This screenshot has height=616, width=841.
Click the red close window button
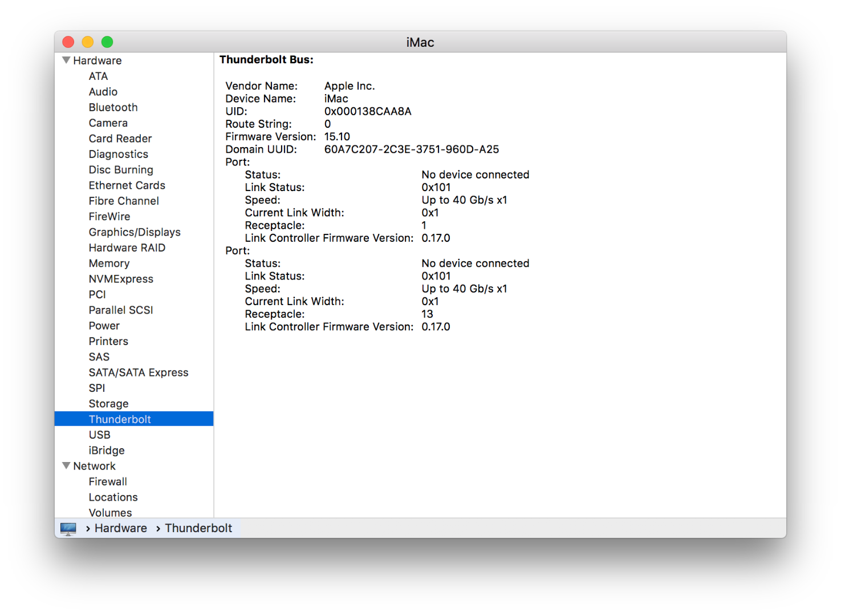pyautogui.click(x=68, y=42)
